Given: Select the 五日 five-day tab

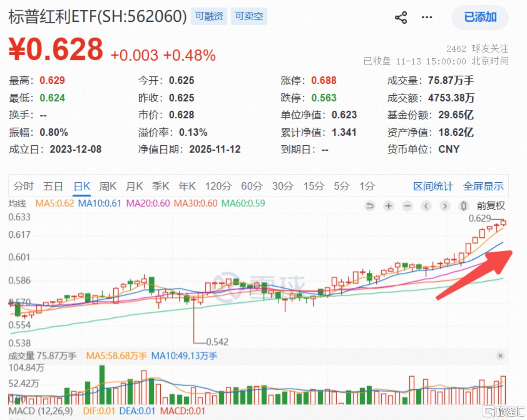Looking at the screenshot, I should 53,186.
